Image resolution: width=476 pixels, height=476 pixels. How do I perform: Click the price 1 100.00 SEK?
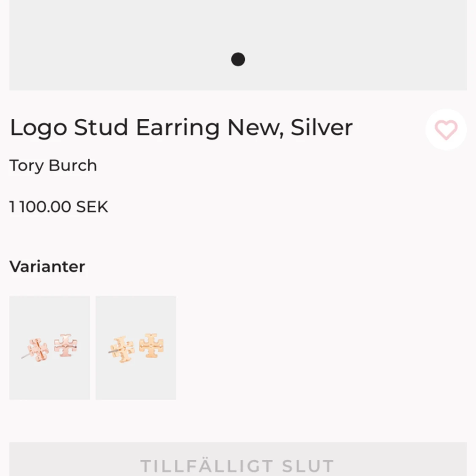pos(59,207)
